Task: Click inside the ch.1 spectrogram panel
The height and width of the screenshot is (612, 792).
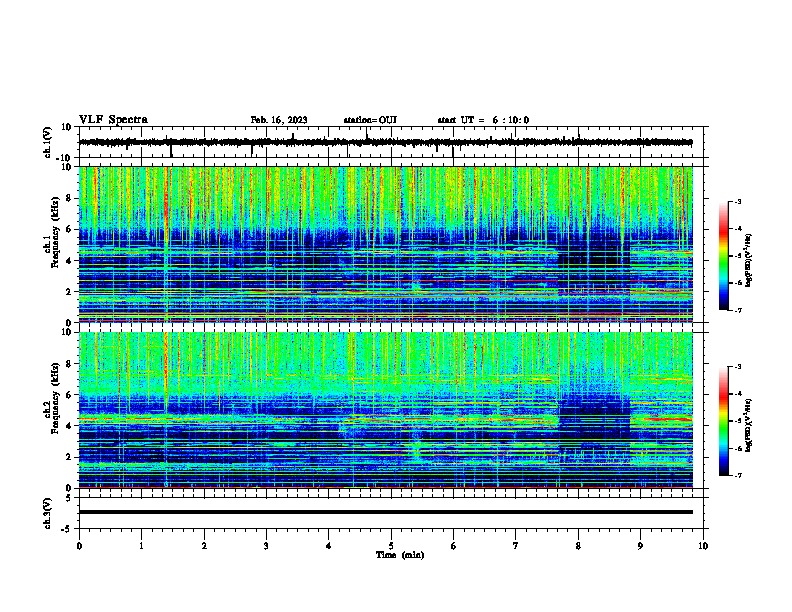Action: click(x=386, y=244)
